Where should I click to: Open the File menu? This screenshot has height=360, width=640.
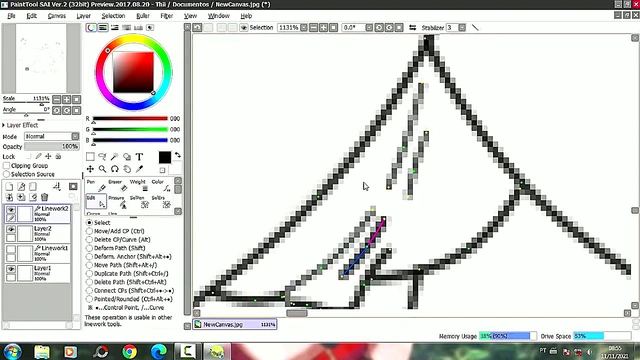(x=11, y=16)
